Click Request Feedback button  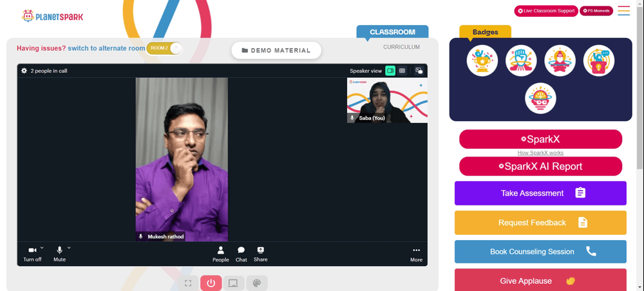tap(540, 223)
